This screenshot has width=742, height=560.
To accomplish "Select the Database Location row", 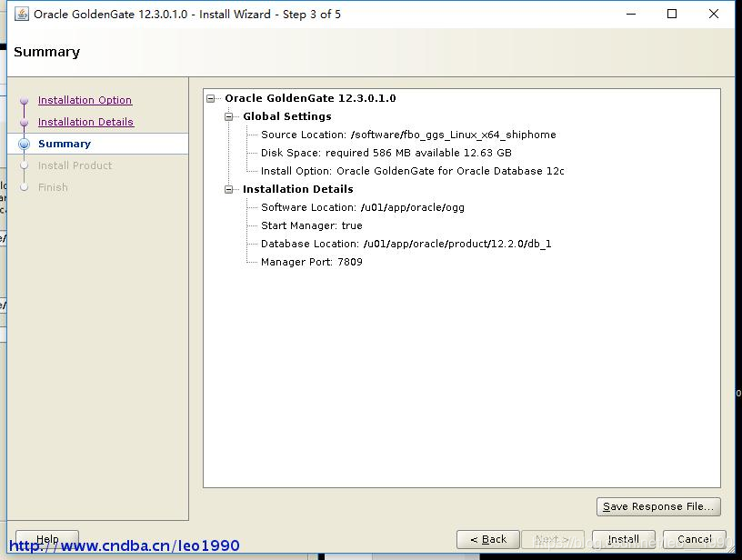I will tap(406, 244).
